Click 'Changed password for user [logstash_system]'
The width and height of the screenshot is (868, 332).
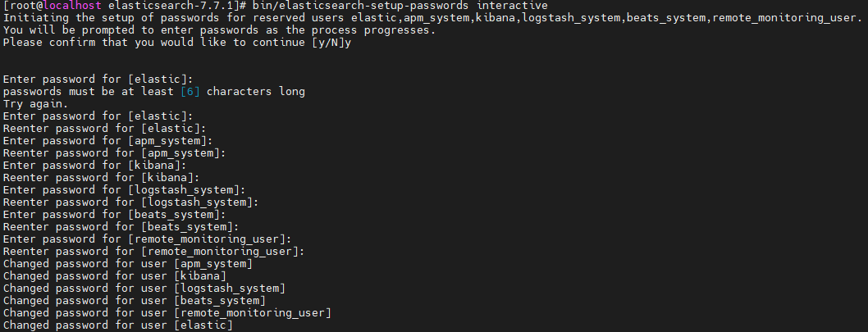(144, 289)
